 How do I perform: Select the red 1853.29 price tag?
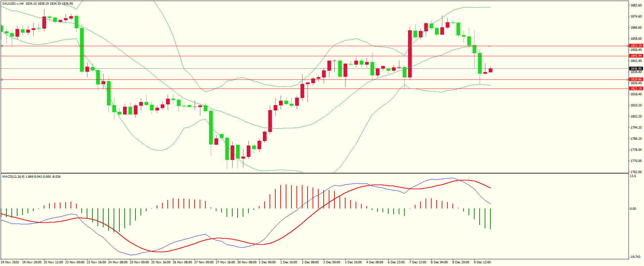pyautogui.click(x=636, y=46)
